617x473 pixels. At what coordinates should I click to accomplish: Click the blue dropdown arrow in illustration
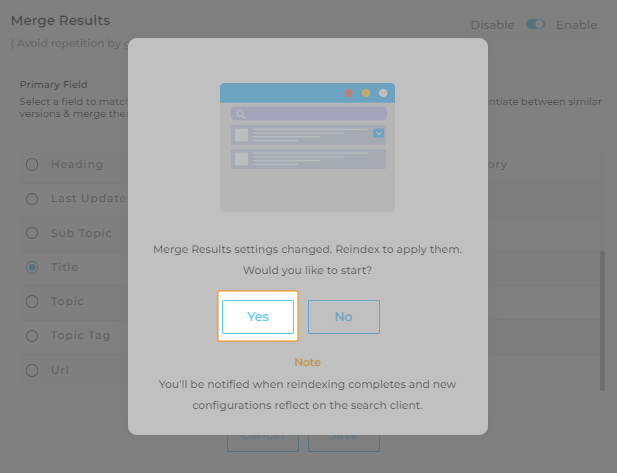(379, 132)
